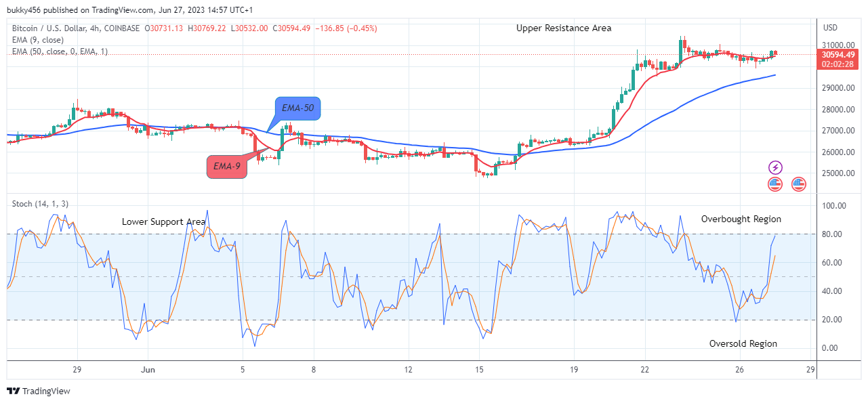The image size is (868, 403).
Task: Click the 29000.00 price axis label
Action: [x=838, y=88]
